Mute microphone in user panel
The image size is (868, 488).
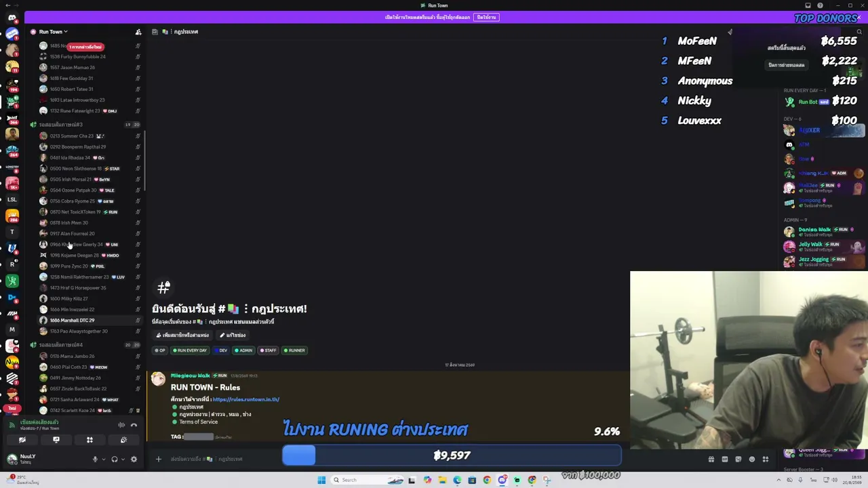point(95,460)
